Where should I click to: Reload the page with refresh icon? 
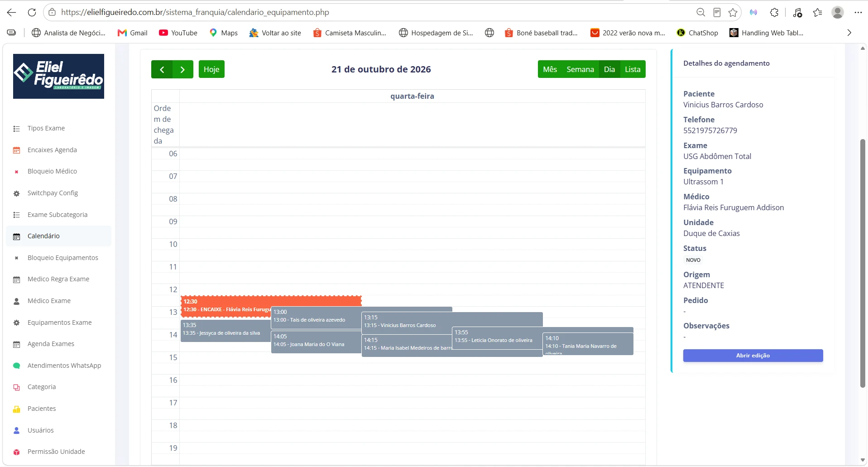[32, 12]
